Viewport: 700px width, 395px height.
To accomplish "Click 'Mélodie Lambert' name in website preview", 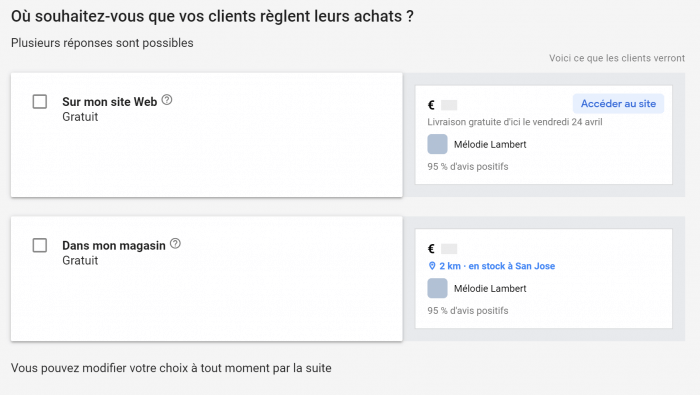I will pyautogui.click(x=490, y=144).
